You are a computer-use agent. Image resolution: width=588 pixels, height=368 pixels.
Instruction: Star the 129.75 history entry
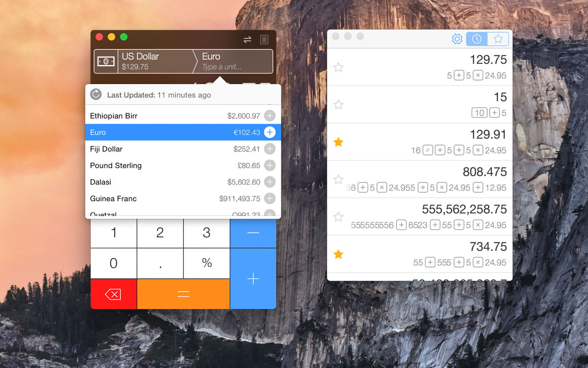click(338, 67)
